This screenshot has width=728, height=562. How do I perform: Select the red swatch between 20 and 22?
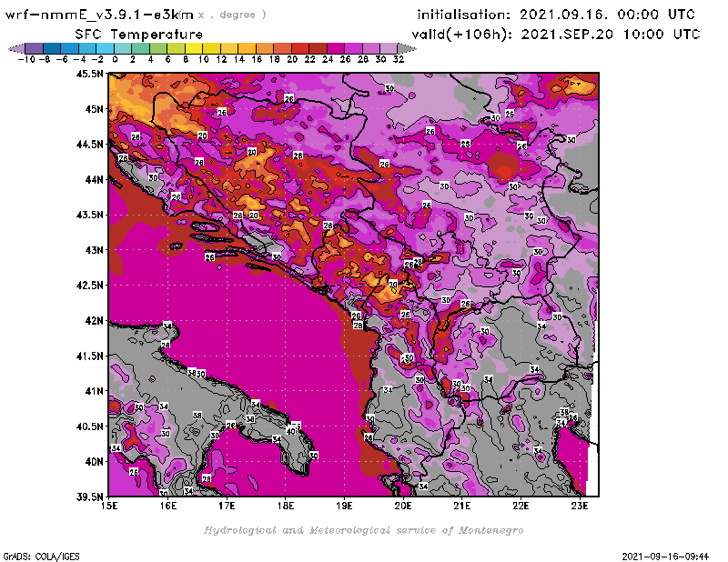[300, 48]
